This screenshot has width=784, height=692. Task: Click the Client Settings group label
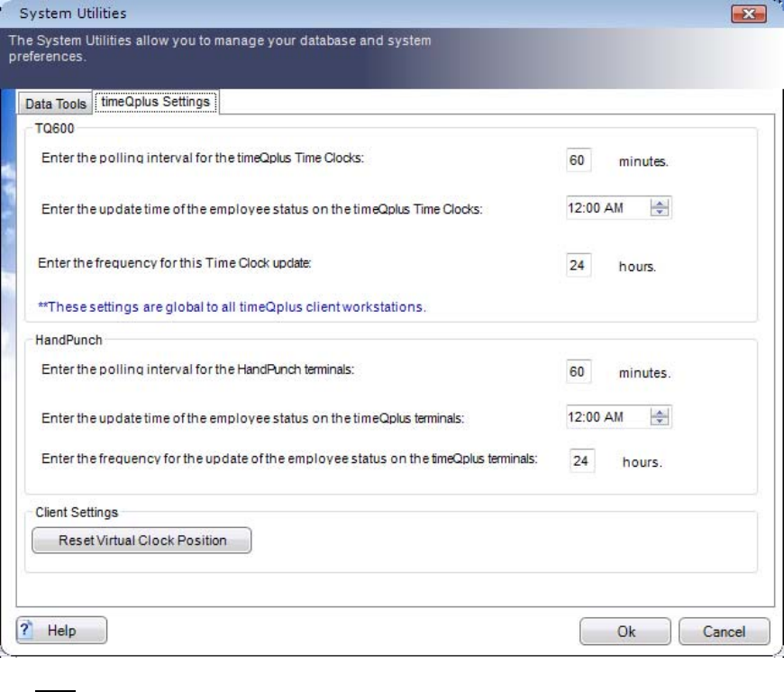[77, 513]
